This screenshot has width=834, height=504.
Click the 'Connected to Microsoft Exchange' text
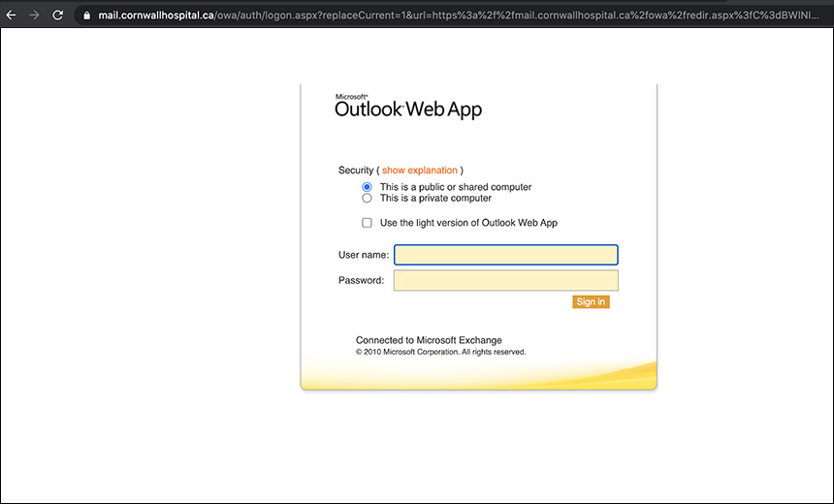429,340
